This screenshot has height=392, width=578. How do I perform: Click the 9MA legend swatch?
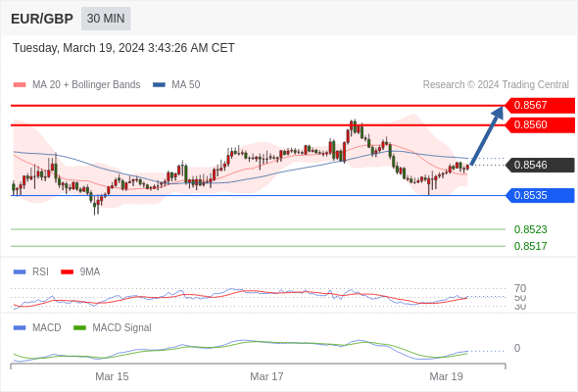(x=67, y=272)
